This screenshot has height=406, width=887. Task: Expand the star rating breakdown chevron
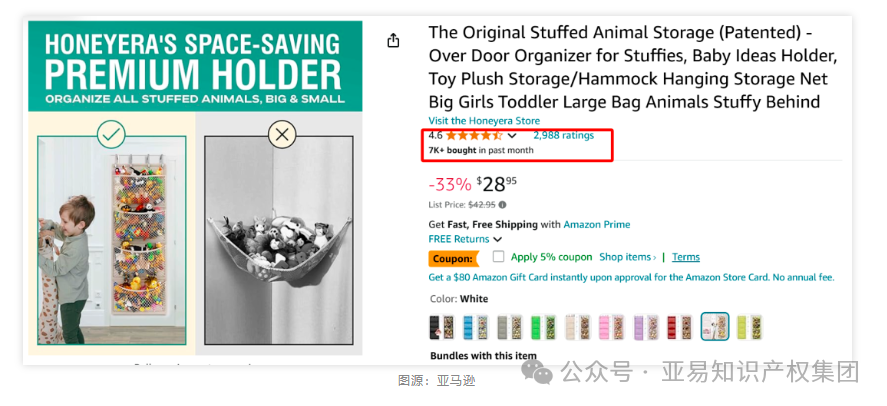(512, 136)
